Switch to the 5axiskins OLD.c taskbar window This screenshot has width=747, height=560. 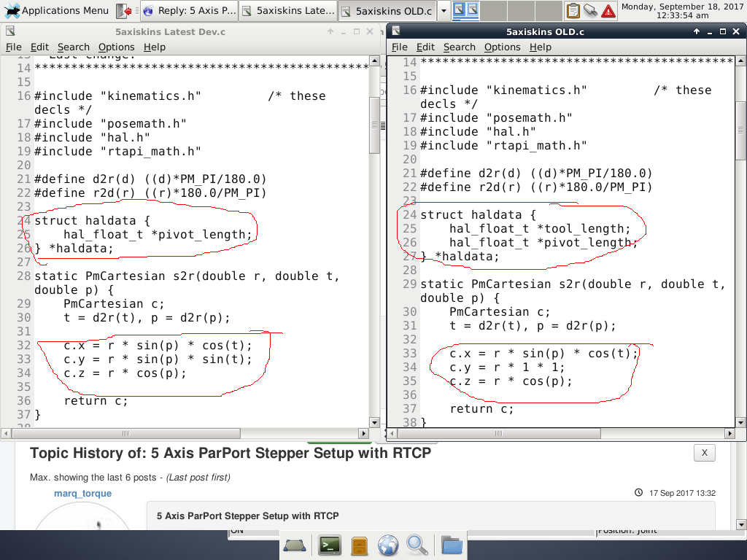(387, 10)
